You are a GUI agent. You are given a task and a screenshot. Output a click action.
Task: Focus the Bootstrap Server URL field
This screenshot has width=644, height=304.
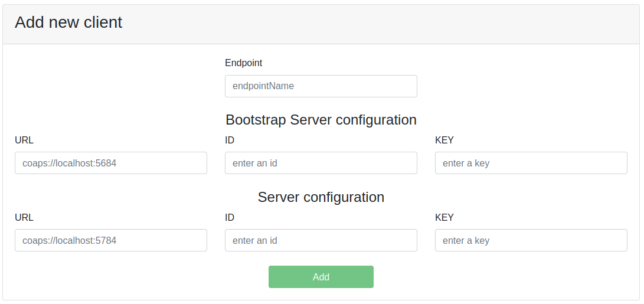coord(110,163)
